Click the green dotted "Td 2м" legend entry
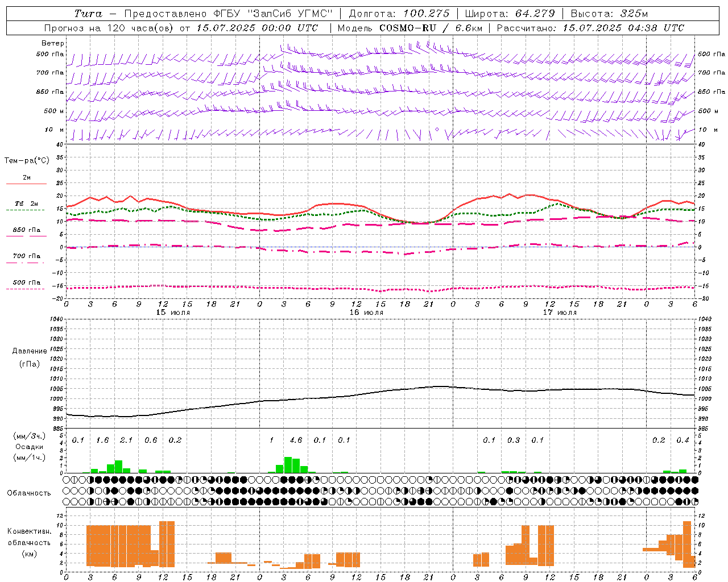The height and width of the screenshot is (582, 728). pos(25,206)
